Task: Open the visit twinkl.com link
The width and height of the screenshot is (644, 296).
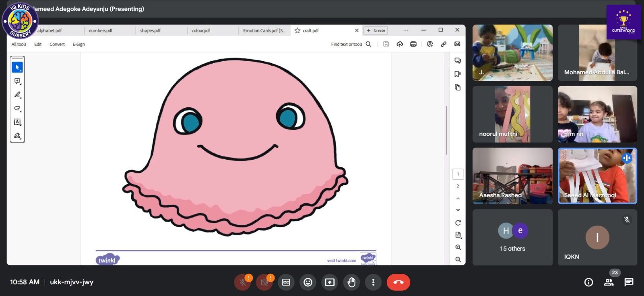Action: (342, 261)
